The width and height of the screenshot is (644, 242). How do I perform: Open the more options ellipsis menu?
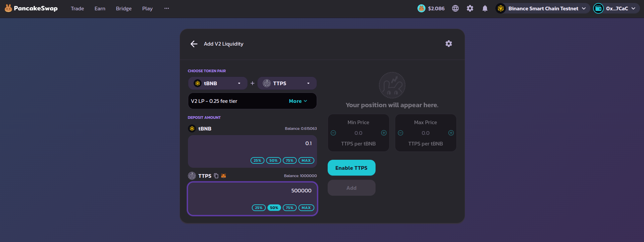click(167, 8)
